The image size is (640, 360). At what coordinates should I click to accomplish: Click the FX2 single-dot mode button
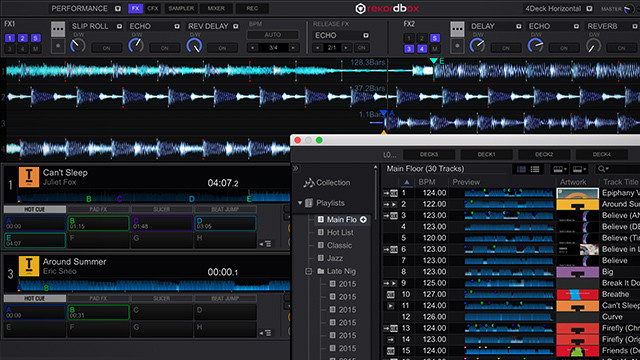point(457,46)
